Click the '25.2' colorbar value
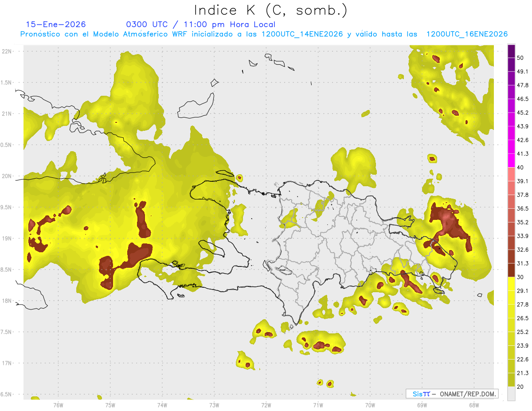The width and height of the screenshot is (532, 411). pos(523,332)
